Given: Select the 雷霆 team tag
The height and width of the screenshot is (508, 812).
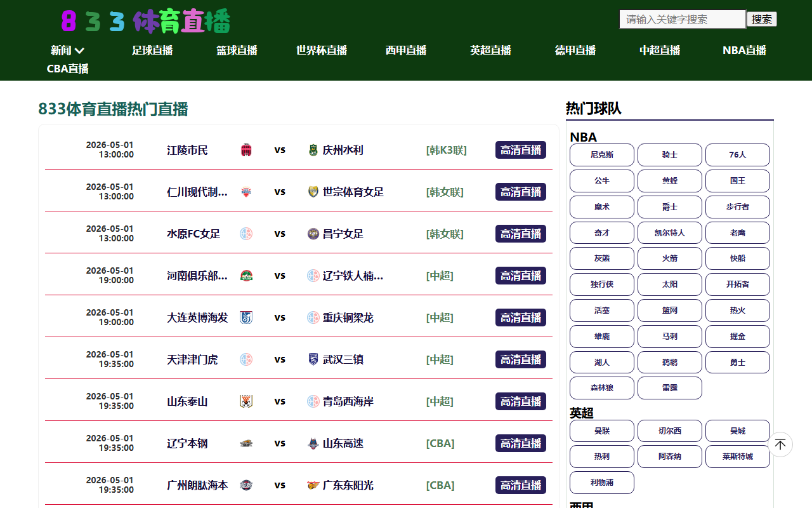Looking at the screenshot, I should 670,388.
